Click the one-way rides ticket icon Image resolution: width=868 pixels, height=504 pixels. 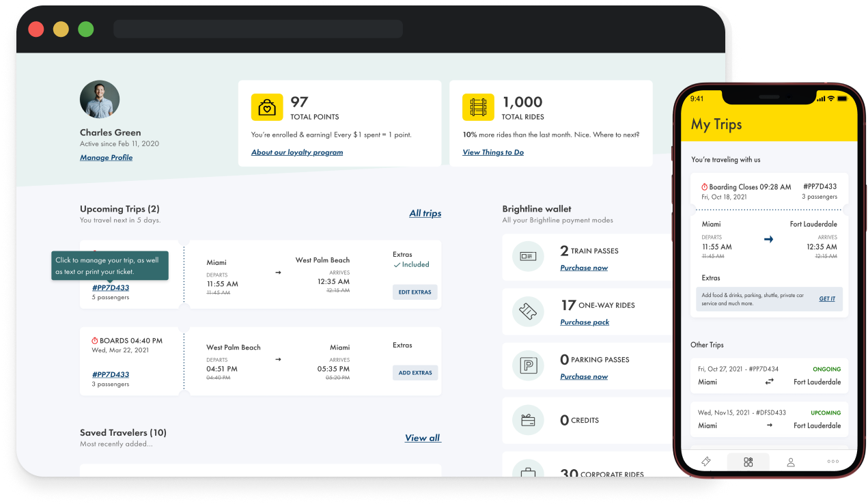tap(528, 311)
